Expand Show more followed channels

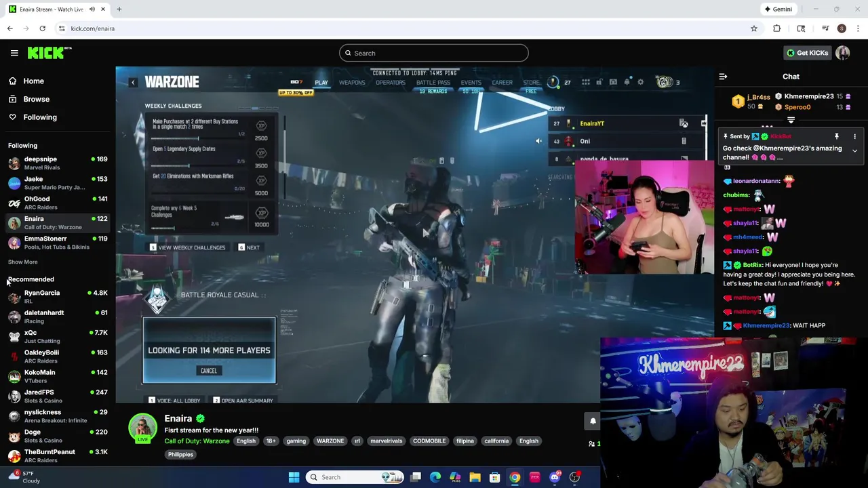coord(23,262)
